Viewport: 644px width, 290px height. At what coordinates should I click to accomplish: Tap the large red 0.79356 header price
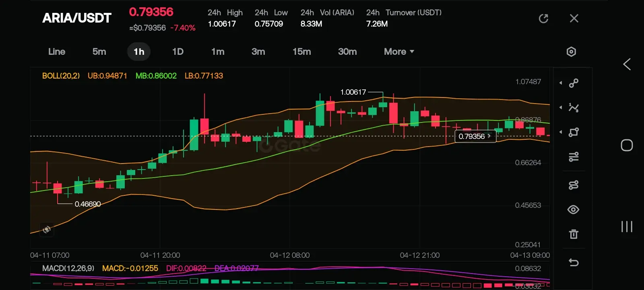[151, 12]
